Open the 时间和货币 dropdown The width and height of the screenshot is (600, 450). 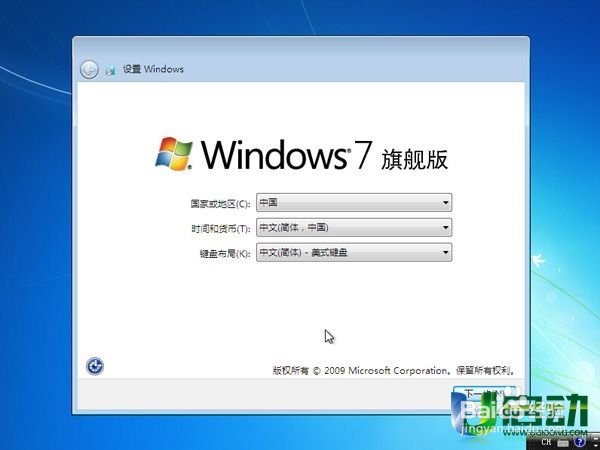pos(354,227)
